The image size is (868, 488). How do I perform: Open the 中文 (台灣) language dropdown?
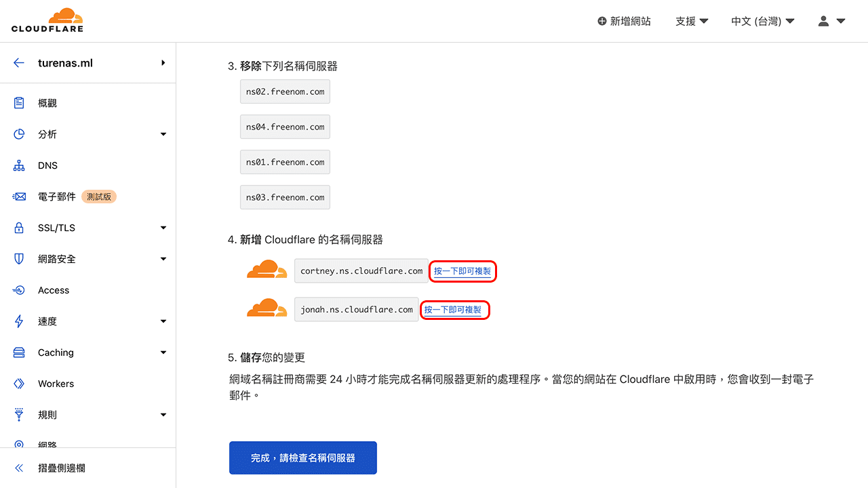[762, 21]
